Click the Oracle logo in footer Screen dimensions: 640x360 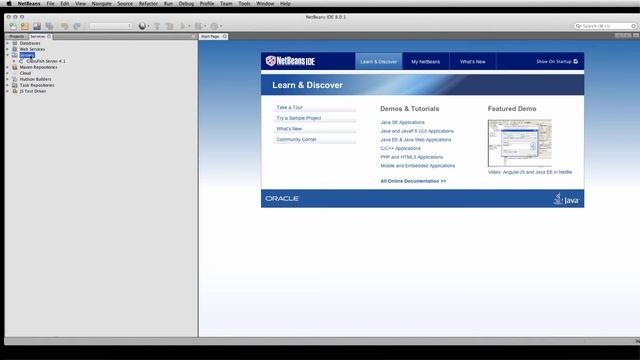282,198
